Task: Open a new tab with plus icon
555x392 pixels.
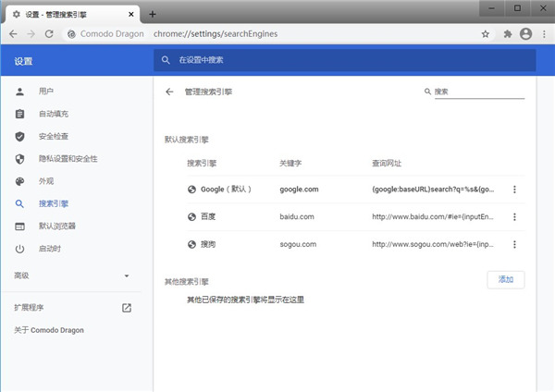Action: [x=153, y=14]
